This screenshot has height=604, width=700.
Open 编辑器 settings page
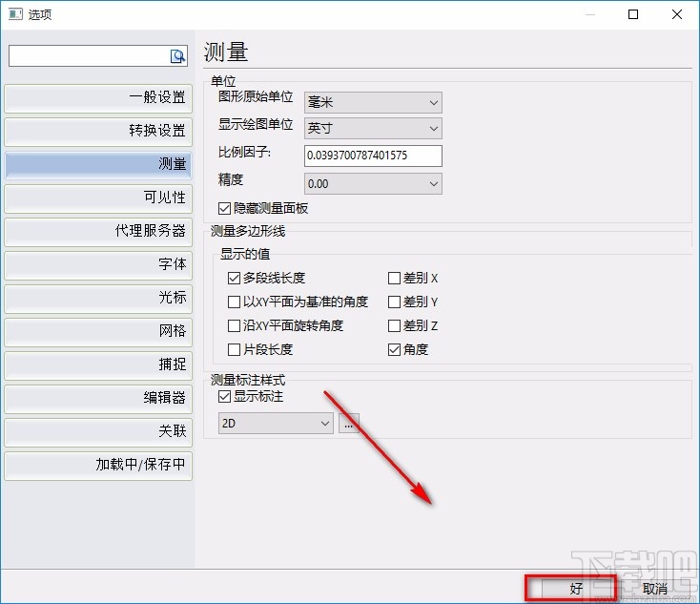click(98, 399)
